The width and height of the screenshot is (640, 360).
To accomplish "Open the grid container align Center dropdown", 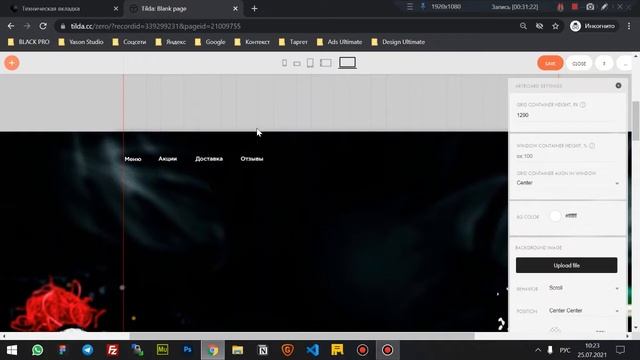I will pos(567,183).
